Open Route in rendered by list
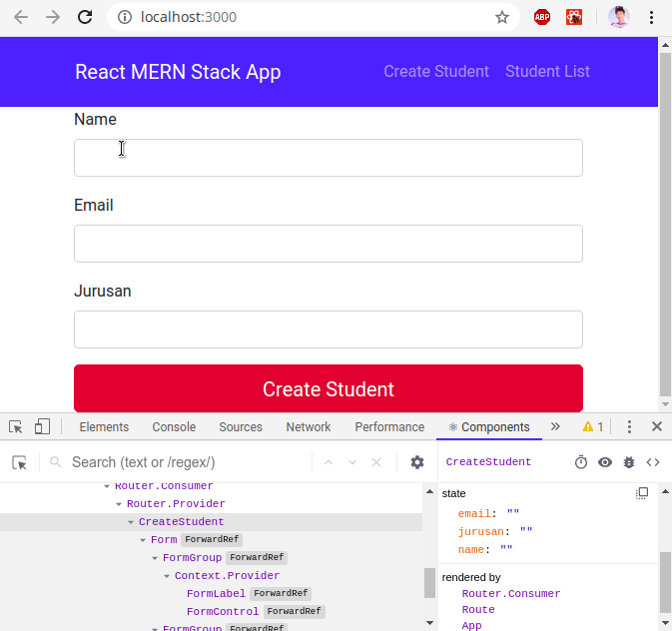672x631 pixels. (x=478, y=610)
